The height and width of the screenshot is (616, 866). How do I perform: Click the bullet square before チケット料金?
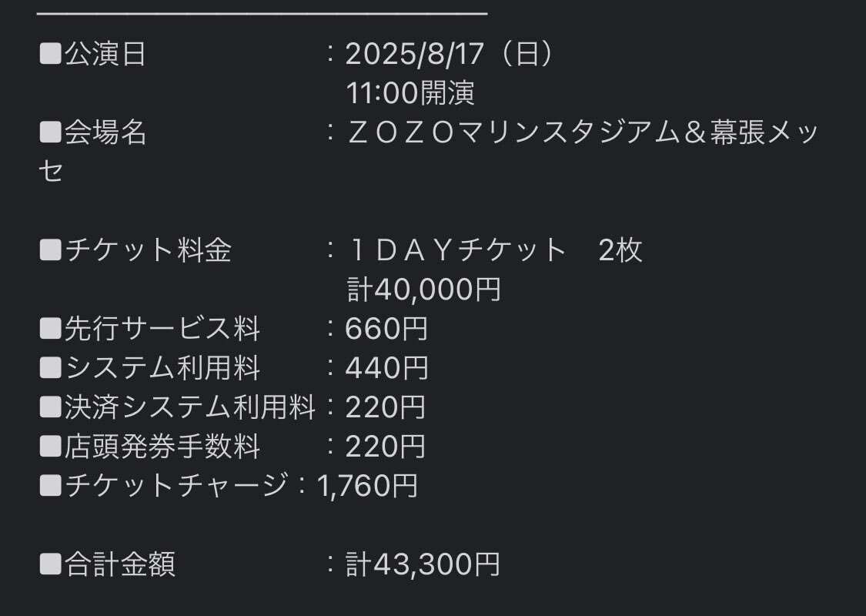50,250
